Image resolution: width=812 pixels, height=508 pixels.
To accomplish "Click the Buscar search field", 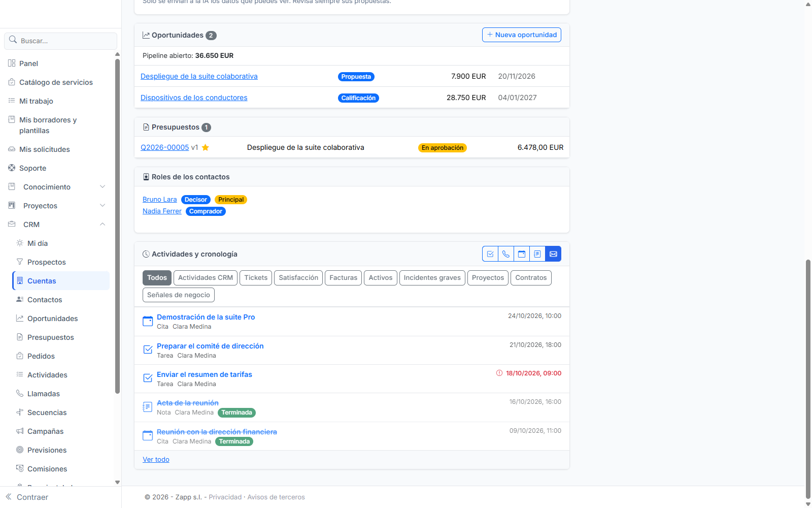I will [61, 41].
